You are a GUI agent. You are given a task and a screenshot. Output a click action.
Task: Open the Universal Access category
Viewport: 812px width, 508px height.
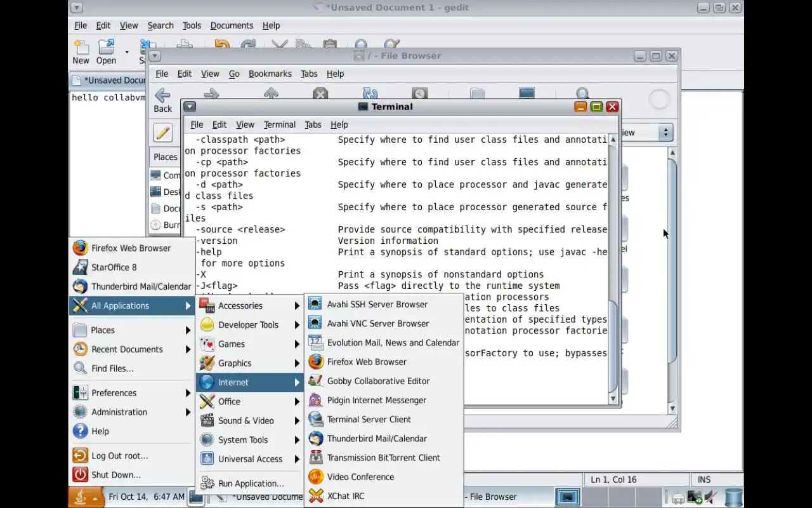pos(250,458)
